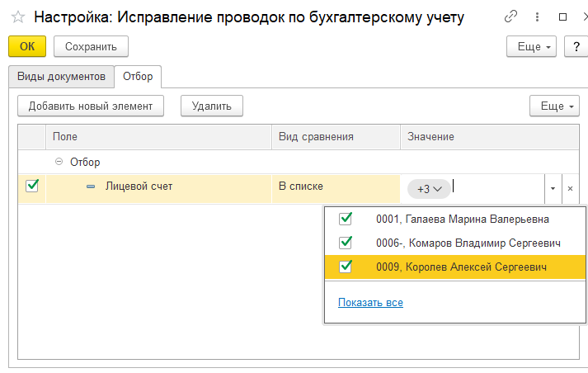
Task: Uncheck 0006 Комаров Владимир Сергеевич
Action: click(x=346, y=243)
